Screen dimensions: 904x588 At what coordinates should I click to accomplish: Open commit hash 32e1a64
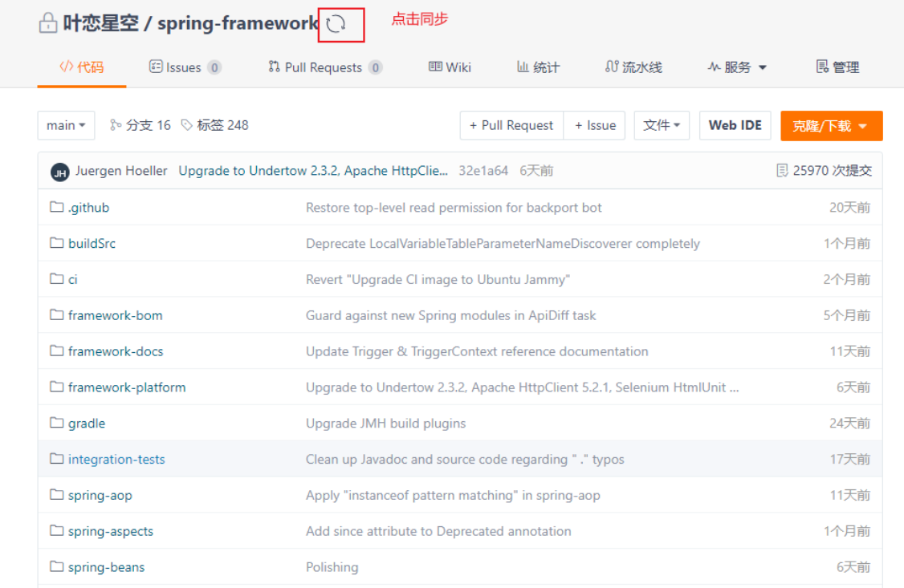point(483,171)
